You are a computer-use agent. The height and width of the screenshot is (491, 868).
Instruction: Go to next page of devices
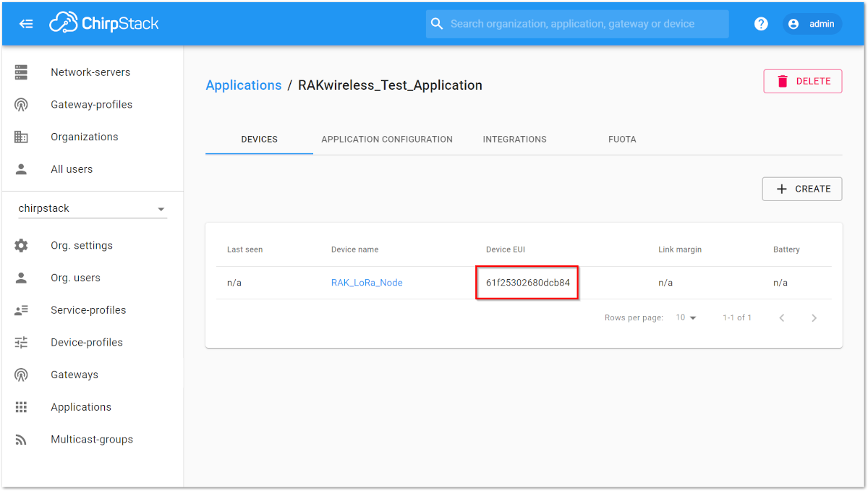[814, 318]
